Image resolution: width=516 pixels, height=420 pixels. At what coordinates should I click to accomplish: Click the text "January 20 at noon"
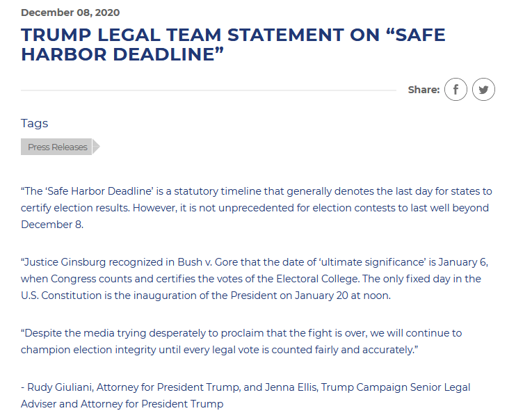tap(342, 296)
